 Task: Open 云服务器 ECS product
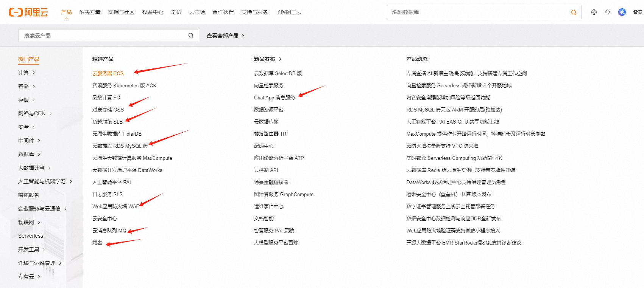tap(108, 73)
